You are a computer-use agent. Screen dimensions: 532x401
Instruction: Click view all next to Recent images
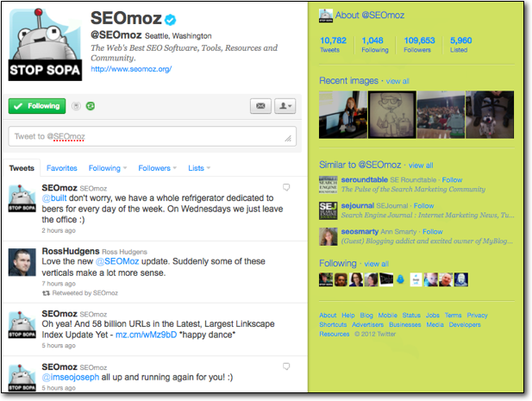coord(397,81)
